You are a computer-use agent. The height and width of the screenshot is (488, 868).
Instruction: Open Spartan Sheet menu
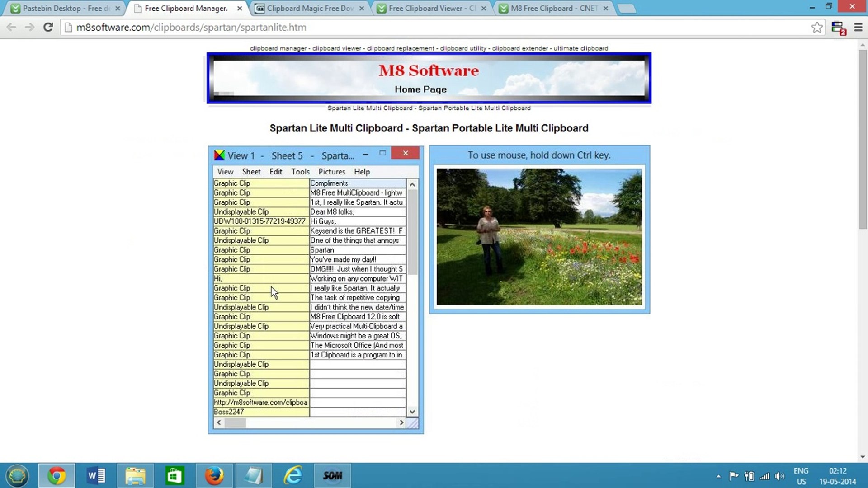pos(251,172)
